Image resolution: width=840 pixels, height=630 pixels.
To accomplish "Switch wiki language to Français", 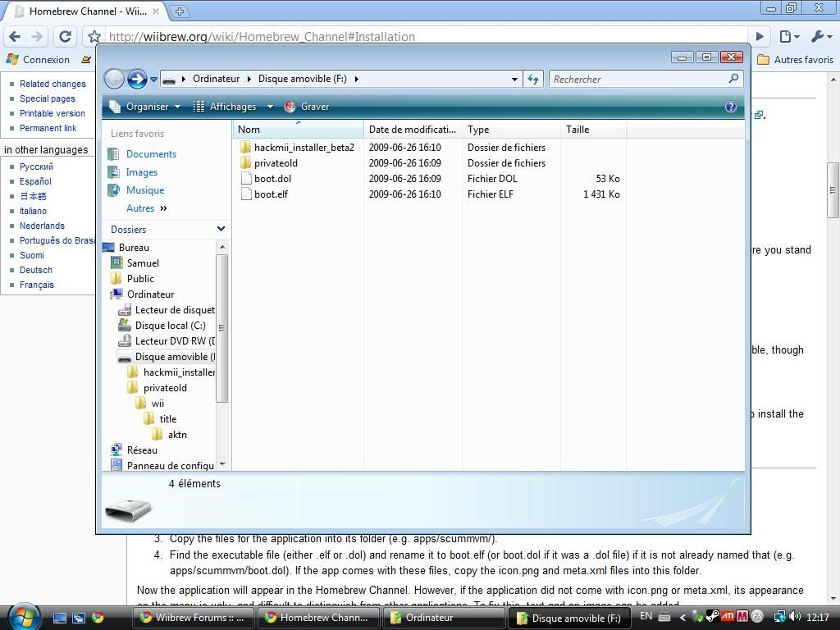I will tap(36, 285).
